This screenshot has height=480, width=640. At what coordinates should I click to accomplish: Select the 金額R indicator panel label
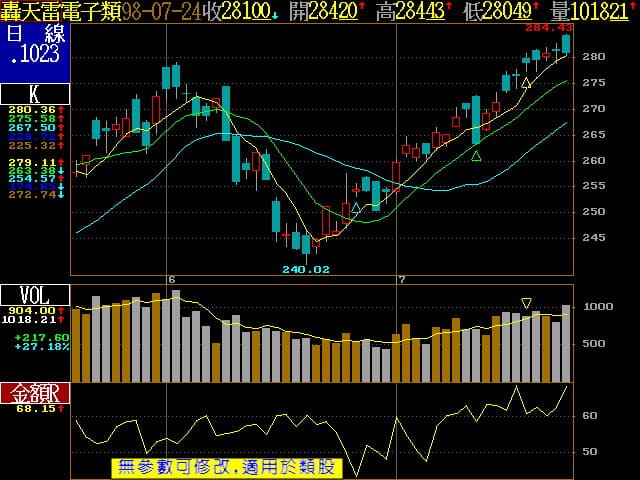(35, 392)
